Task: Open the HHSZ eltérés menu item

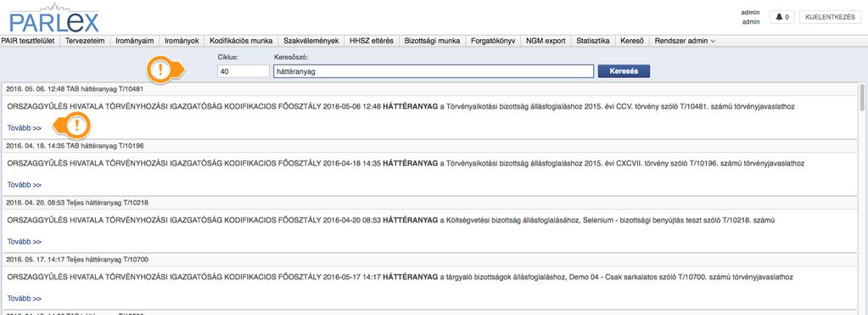Action: point(372,41)
